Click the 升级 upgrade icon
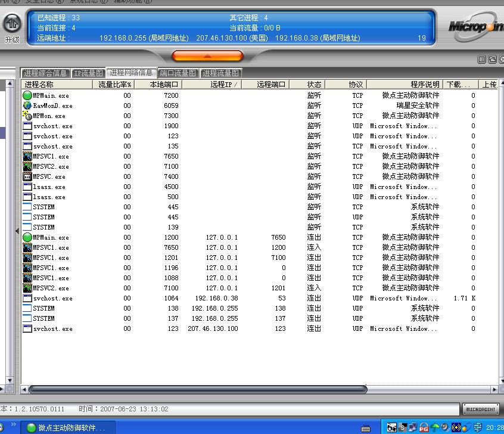The height and width of the screenshot is (434, 504). click(13, 23)
